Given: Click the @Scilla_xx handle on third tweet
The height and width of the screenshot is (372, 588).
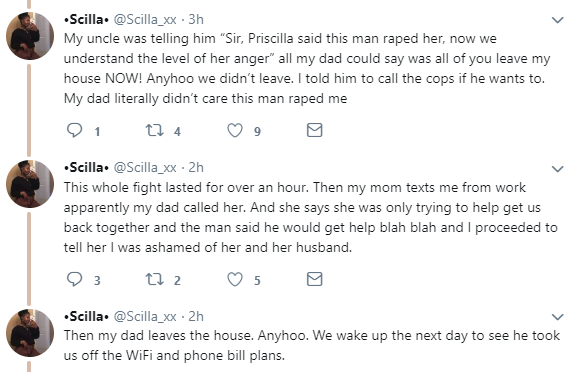Looking at the screenshot, I should click(x=145, y=316).
